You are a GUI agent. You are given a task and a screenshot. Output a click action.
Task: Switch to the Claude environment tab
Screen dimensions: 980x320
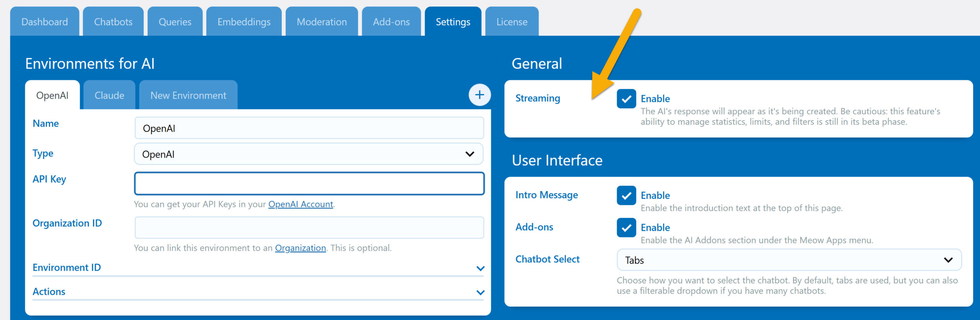pos(109,95)
